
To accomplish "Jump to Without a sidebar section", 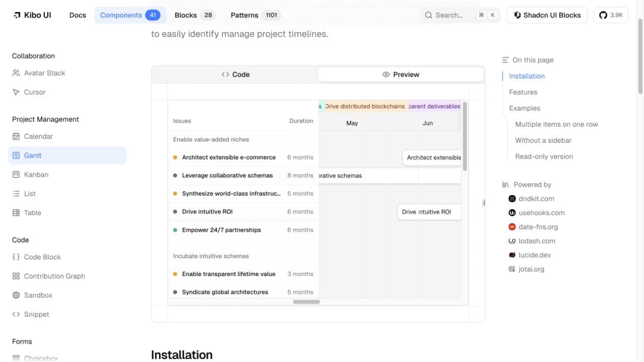I will click(543, 140).
